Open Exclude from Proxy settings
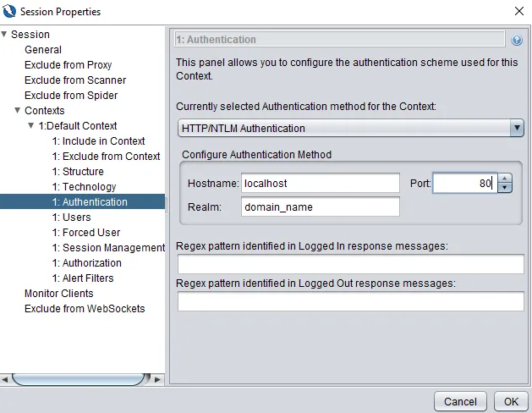The image size is (532, 413). [68, 65]
